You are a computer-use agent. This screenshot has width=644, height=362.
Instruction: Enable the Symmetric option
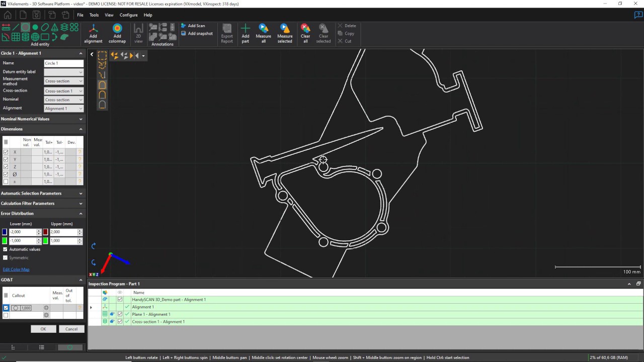[x=6, y=257]
